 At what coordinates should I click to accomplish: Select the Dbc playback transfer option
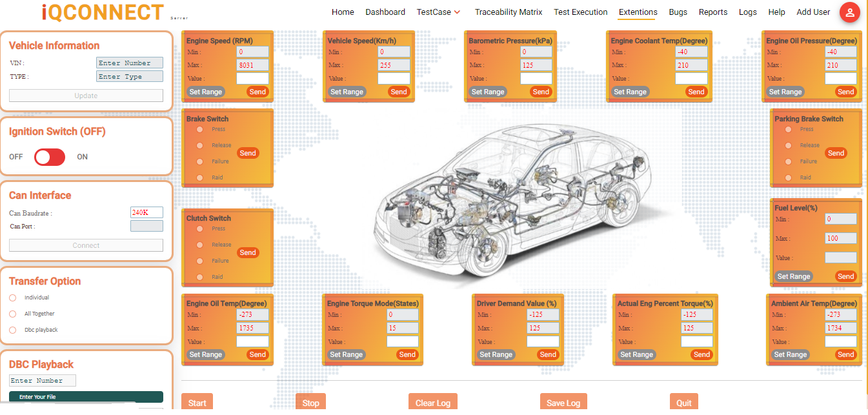(x=12, y=329)
